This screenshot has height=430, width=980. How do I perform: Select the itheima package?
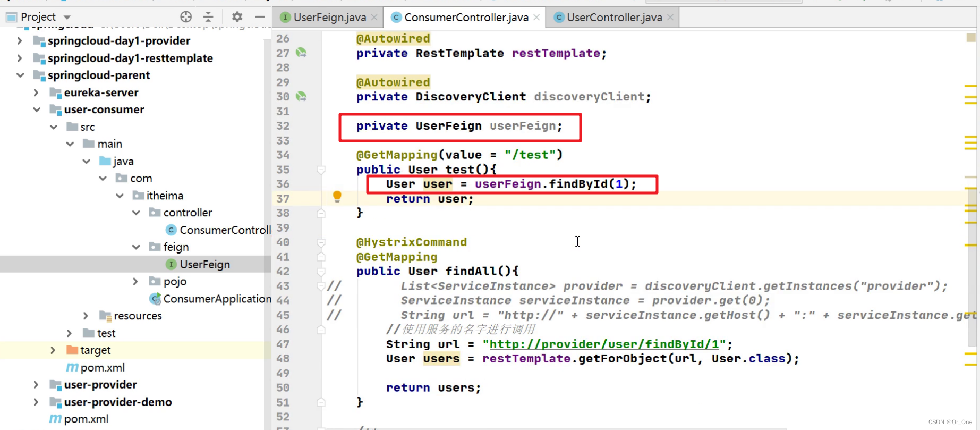point(165,196)
